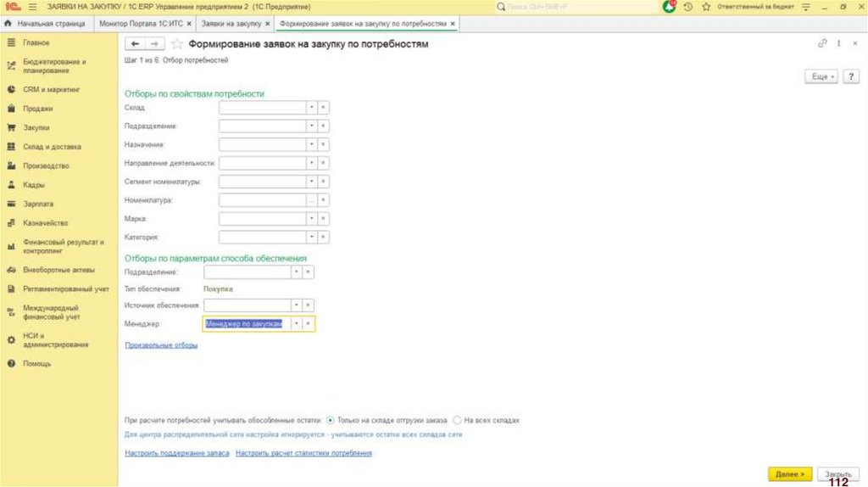
Task: Close the Заявки на закупку tab
Action: coord(267,24)
